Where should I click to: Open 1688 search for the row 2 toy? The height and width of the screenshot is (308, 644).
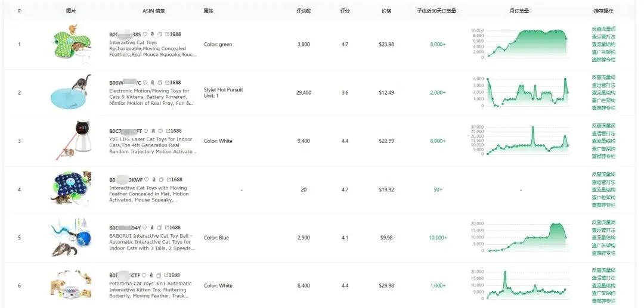173,83
